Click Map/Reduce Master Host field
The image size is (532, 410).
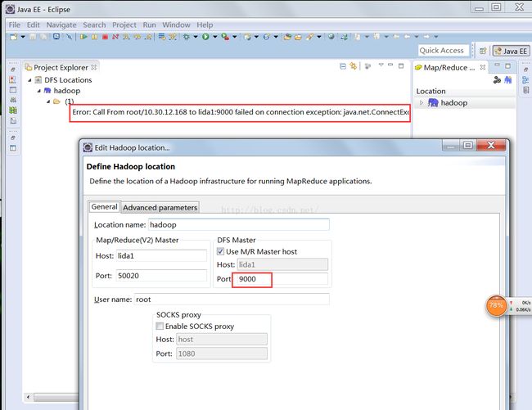(x=161, y=255)
